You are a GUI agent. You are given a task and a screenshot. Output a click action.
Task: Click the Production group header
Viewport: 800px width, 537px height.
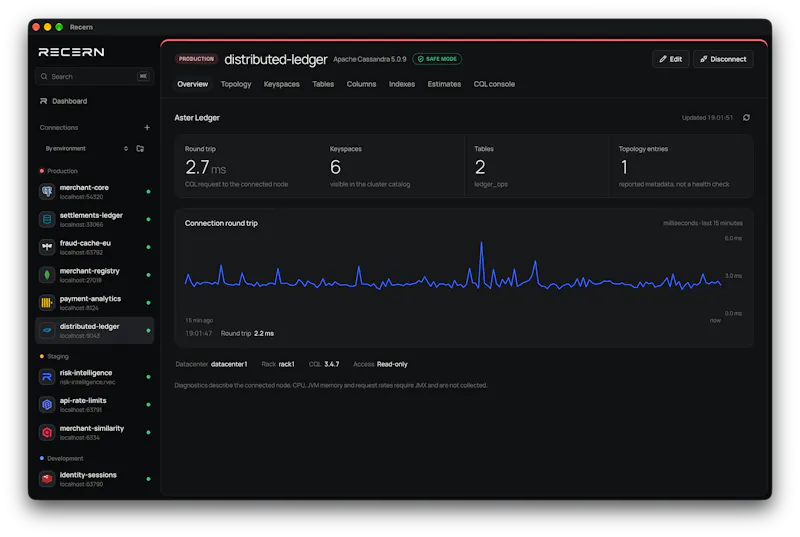(x=62, y=171)
